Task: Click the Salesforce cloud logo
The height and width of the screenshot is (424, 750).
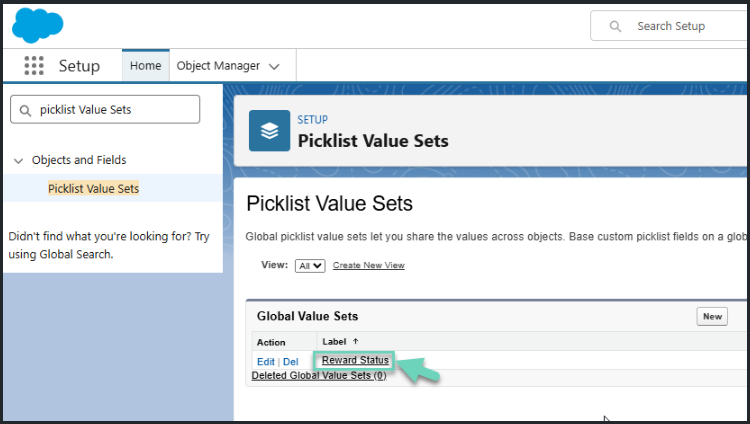Action: click(38, 25)
